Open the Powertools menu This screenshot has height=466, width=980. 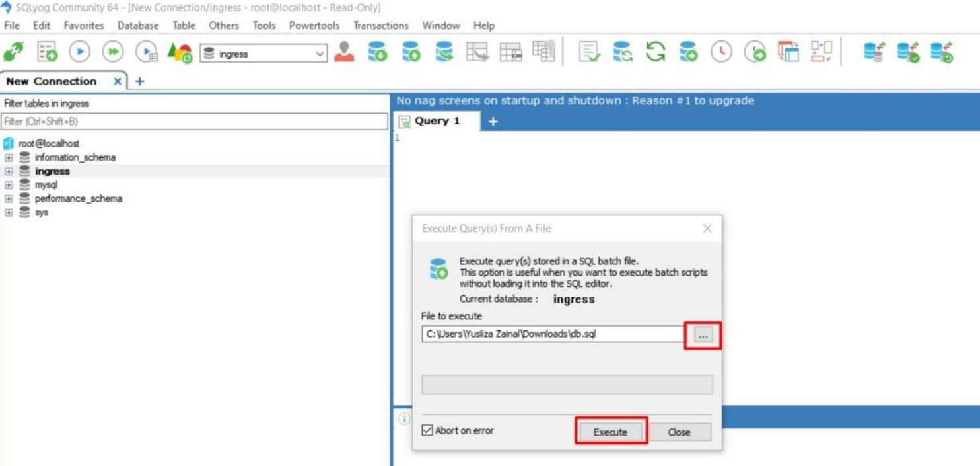(x=314, y=25)
